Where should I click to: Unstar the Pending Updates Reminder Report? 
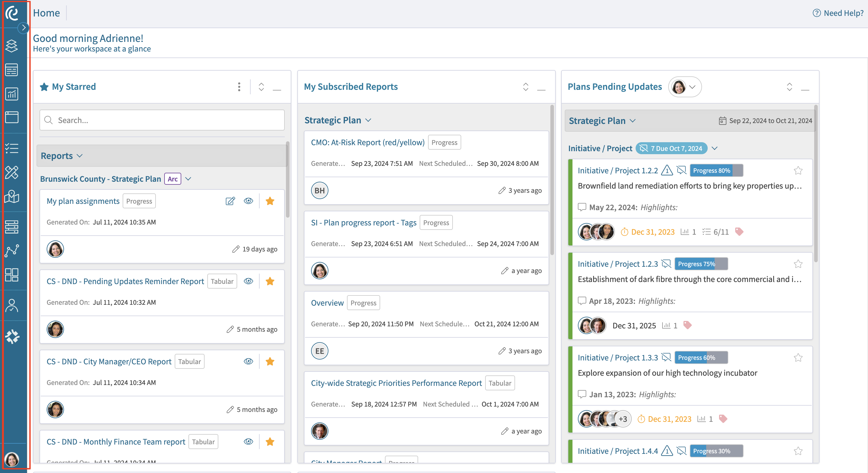tap(270, 281)
